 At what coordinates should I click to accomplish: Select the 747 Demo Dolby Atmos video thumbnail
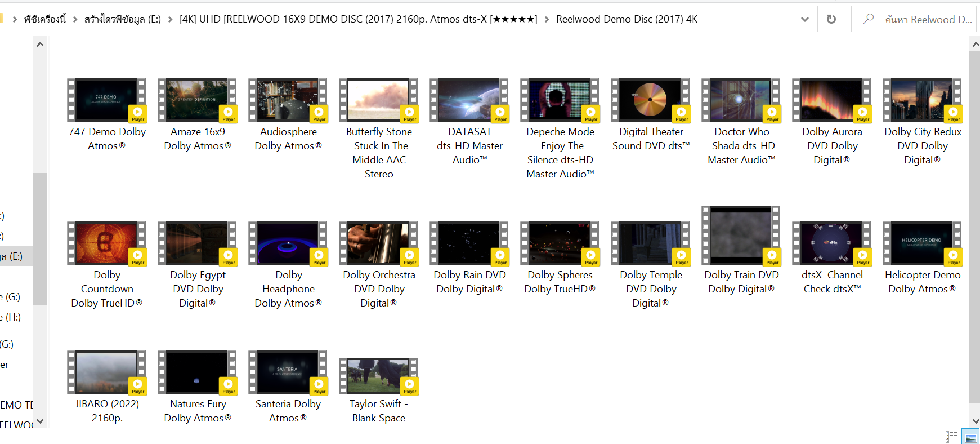point(107,100)
